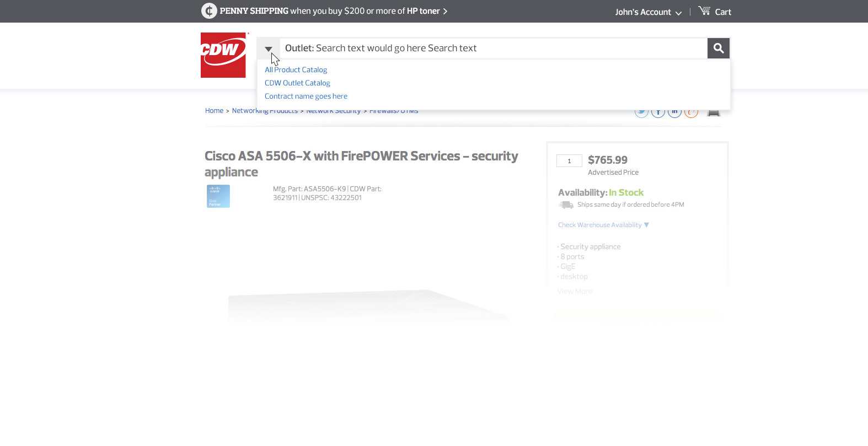This screenshot has width=868, height=446.
Task: Collapse the search catalog dropdown arrow
Action: click(x=269, y=49)
